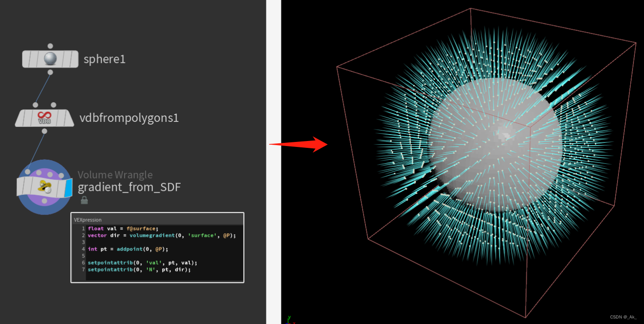
Task: Select the Volume Wrangle bee icon
Action: coord(44,186)
